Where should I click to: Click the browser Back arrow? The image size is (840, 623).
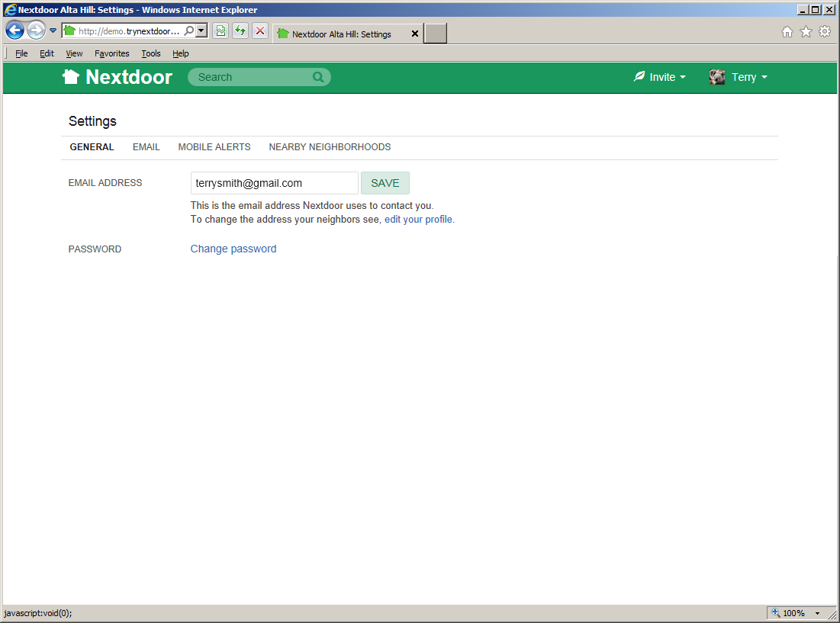click(14, 30)
